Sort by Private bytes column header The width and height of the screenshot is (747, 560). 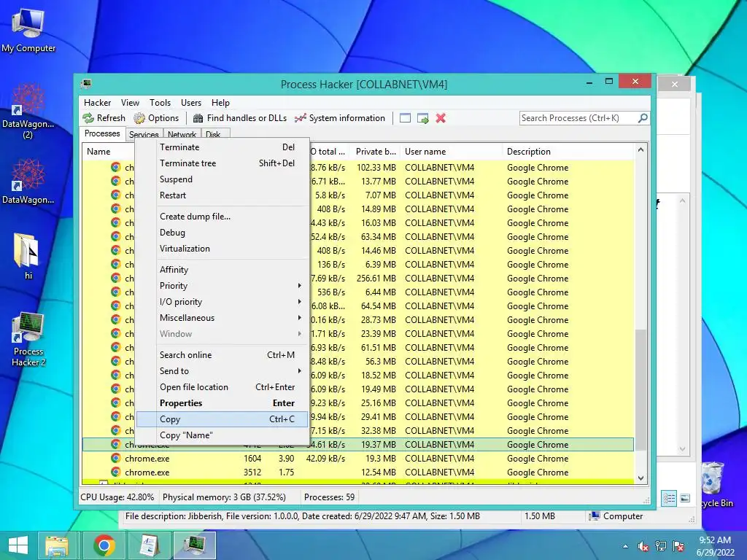coord(375,152)
